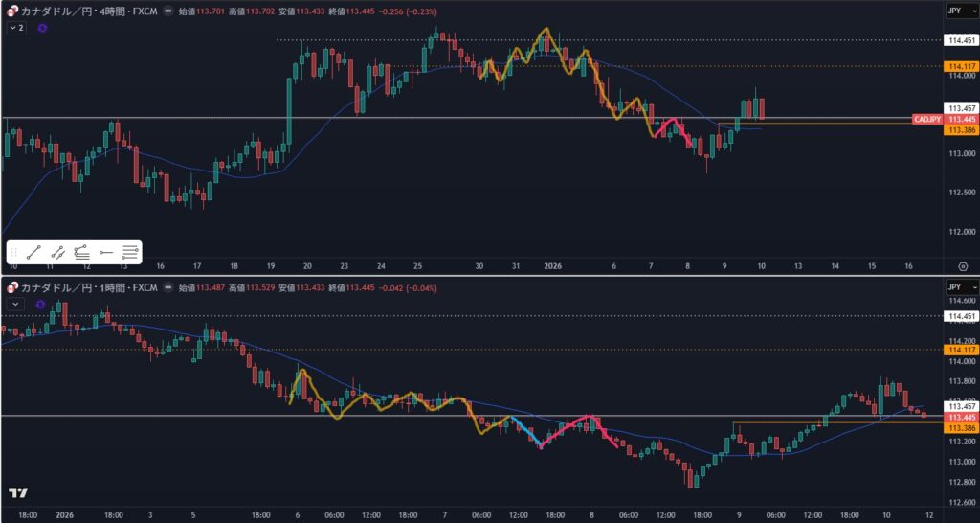Toggle the lower chart symbol status dot
This screenshot has height=523, width=980.
[168, 287]
